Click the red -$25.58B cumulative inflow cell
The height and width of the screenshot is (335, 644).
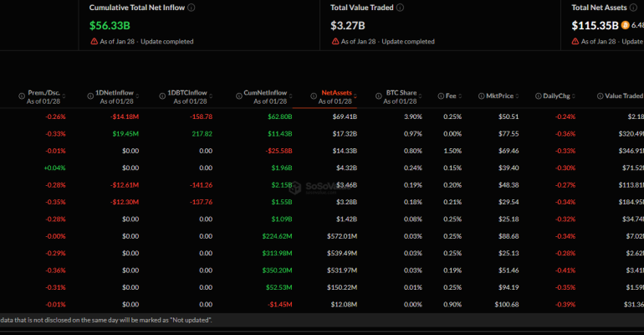point(279,151)
